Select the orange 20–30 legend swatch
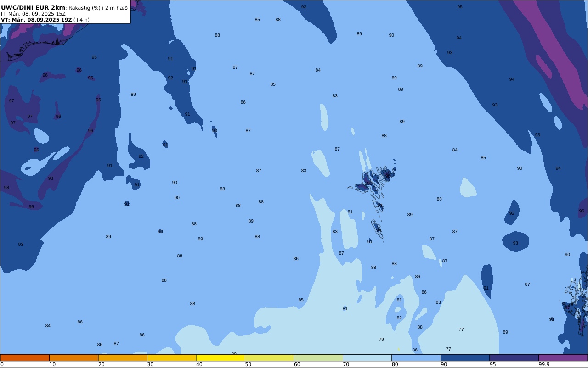588x368 pixels. pos(123,357)
